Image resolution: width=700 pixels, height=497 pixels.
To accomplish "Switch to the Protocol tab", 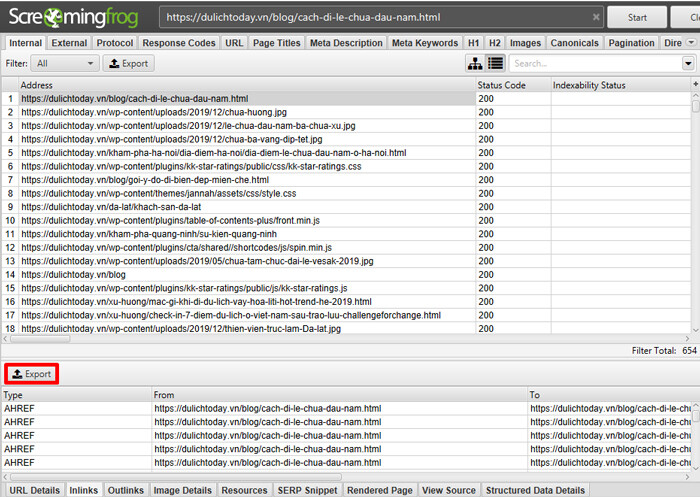I will coord(115,43).
